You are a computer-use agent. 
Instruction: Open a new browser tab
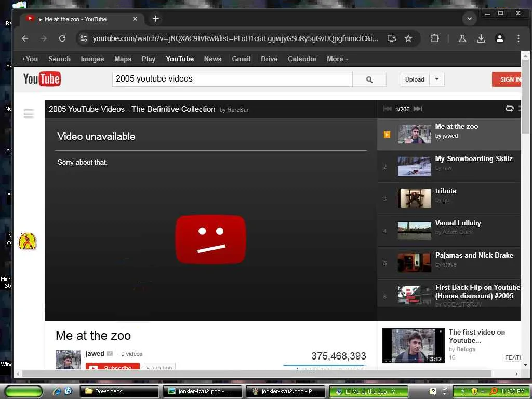[156, 19]
